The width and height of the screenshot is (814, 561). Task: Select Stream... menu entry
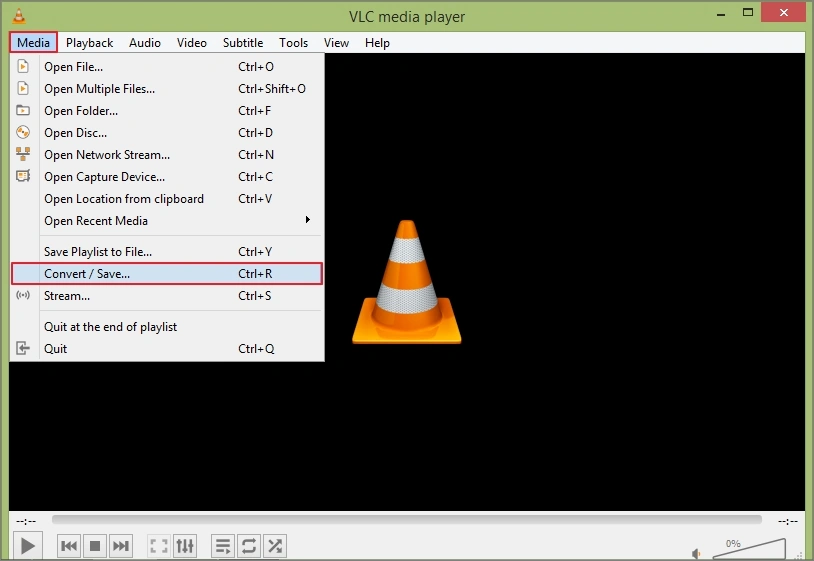[167, 296]
